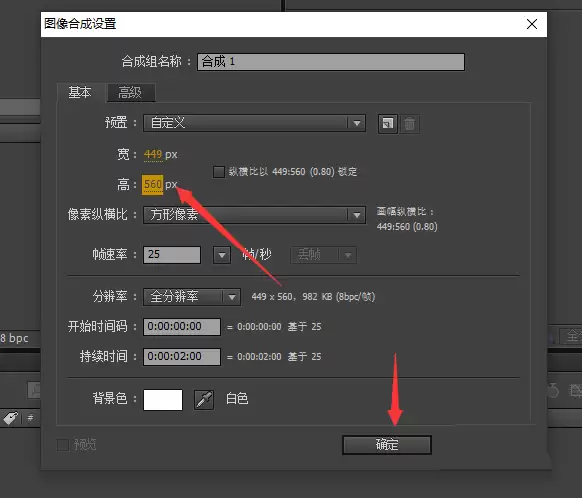Open the 丢帧 drop frame dropdown
The height and width of the screenshot is (498, 582).
pyautogui.click(x=323, y=255)
